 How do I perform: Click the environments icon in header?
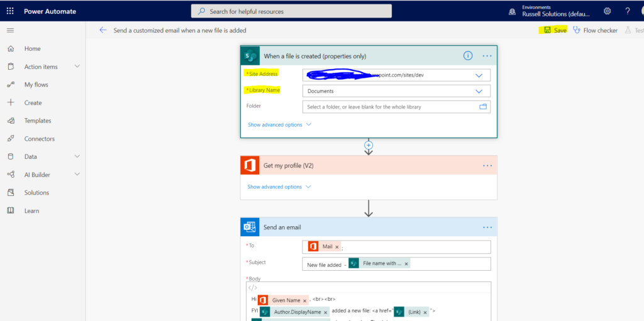pos(512,11)
